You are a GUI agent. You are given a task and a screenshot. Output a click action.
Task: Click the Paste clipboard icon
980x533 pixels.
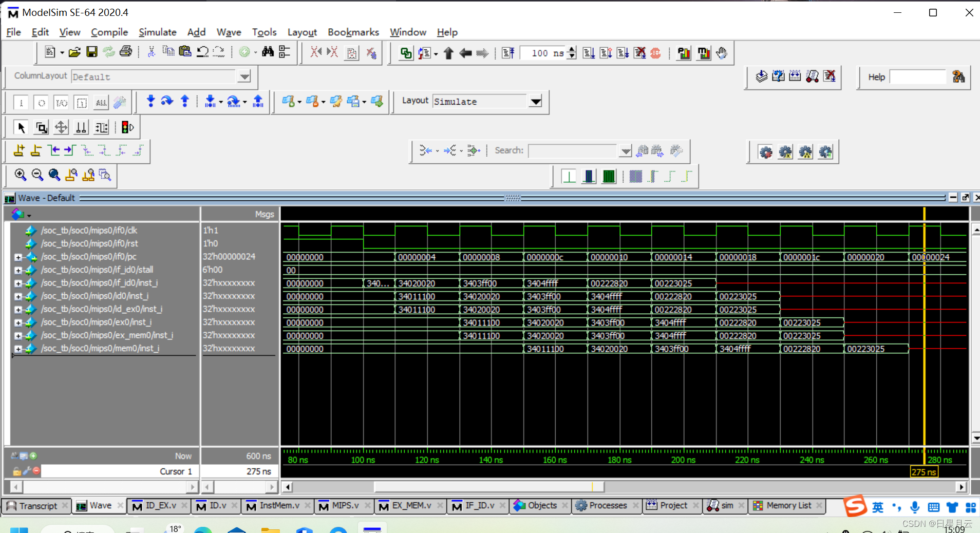(x=185, y=52)
